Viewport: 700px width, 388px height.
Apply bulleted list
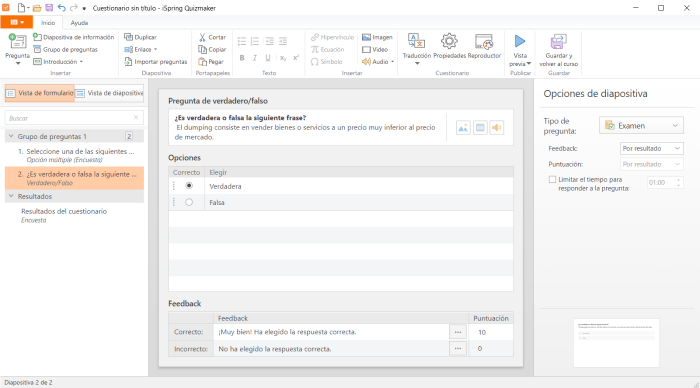242,41
